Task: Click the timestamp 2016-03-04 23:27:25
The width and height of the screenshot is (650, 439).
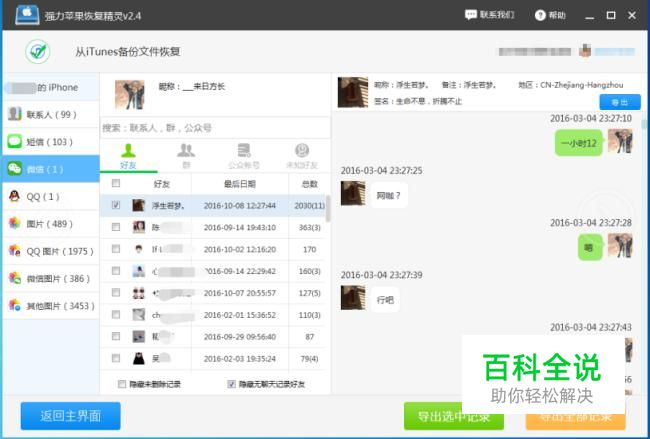Action: [x=381, y=170]
